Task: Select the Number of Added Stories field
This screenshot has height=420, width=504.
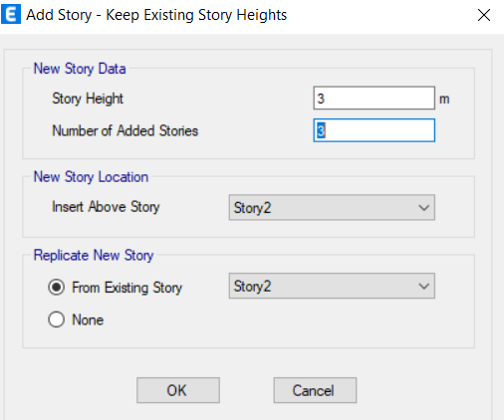Action: (x=374, y=130)
